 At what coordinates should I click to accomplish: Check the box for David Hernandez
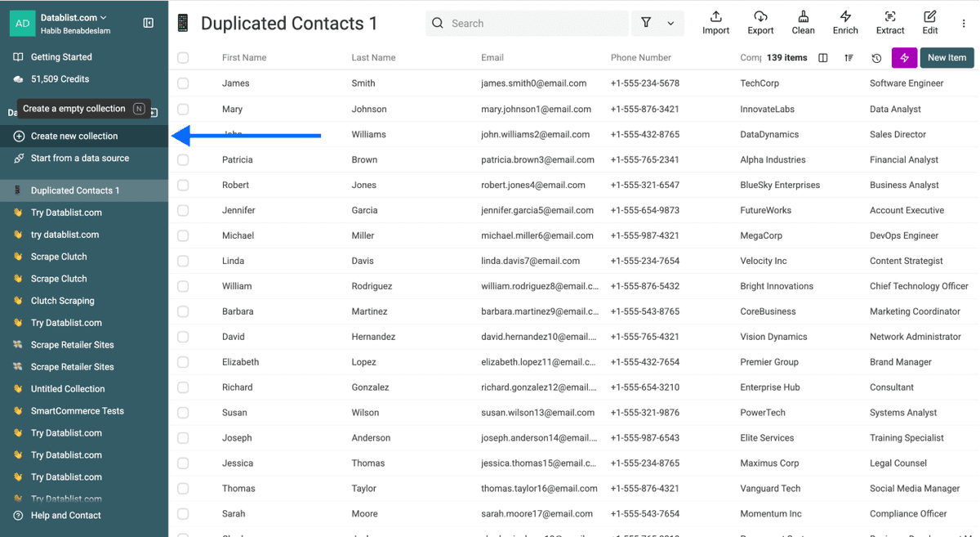point(183,337)
